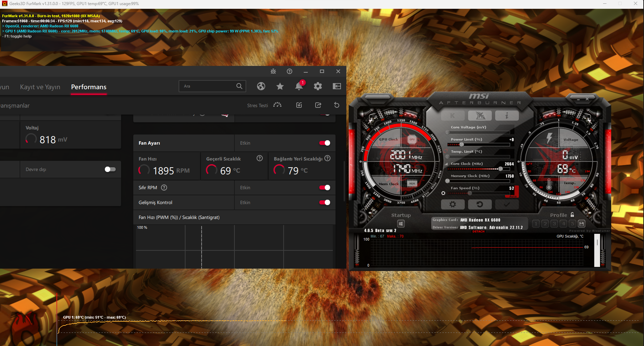Image resolution: width=644 pixels, height=346 pixels.
Task: Open favorites star icon in AMD Software
Action: click(x=280, y=86)
